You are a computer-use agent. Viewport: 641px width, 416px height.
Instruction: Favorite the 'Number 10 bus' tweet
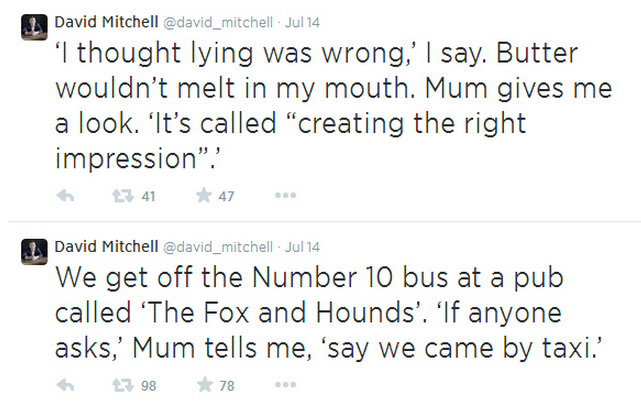(205, 385)
